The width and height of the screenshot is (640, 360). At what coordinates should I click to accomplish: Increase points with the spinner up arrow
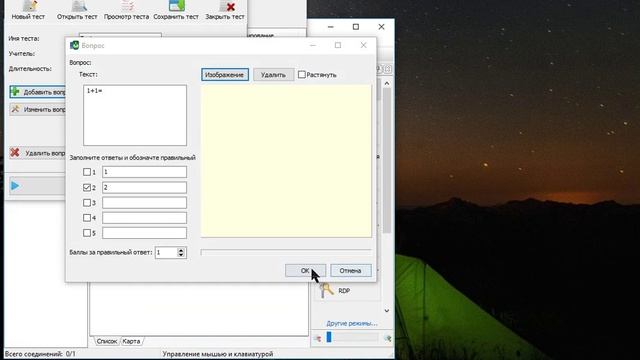(x=181, y=250)
